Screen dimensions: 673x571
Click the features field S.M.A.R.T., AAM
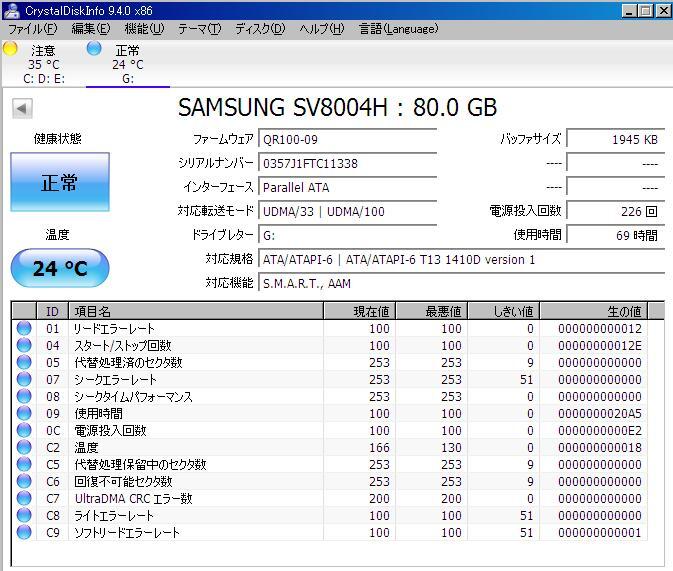point(461,284)
